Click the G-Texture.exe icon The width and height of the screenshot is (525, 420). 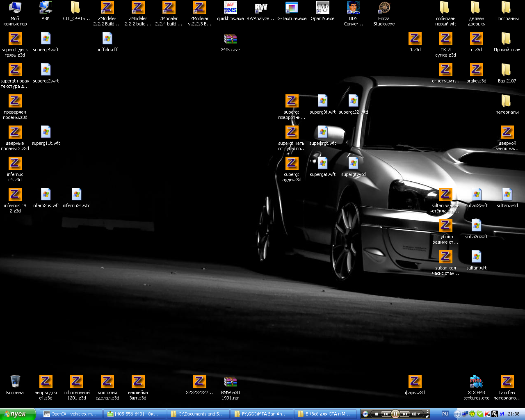point(292,8)
